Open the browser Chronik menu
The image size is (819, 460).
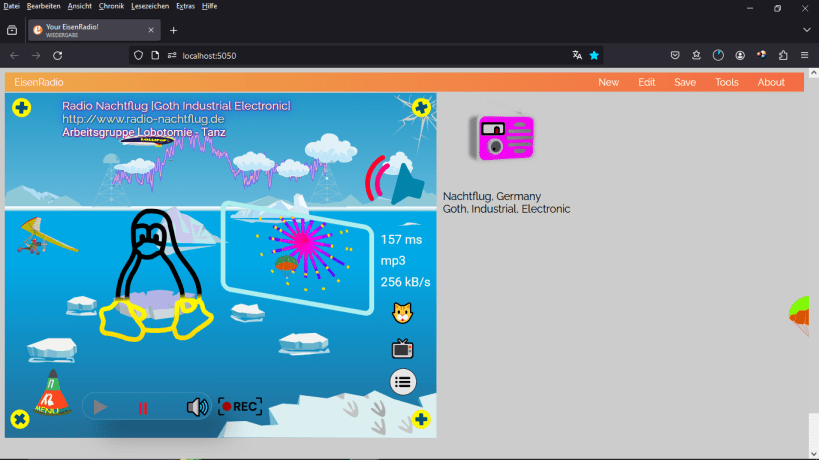pos(111,6)
